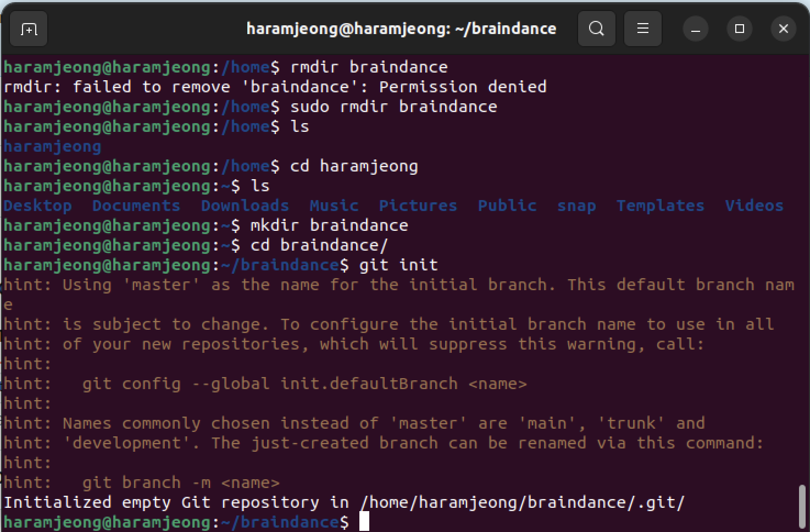
Task: Click the 'cd haramjeong' command
Action: click(x=354, y=166)
